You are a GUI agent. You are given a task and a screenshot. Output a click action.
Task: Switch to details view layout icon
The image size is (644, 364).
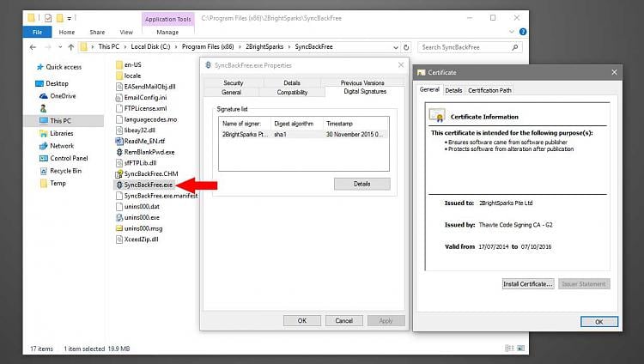click(x=509, y=349)
